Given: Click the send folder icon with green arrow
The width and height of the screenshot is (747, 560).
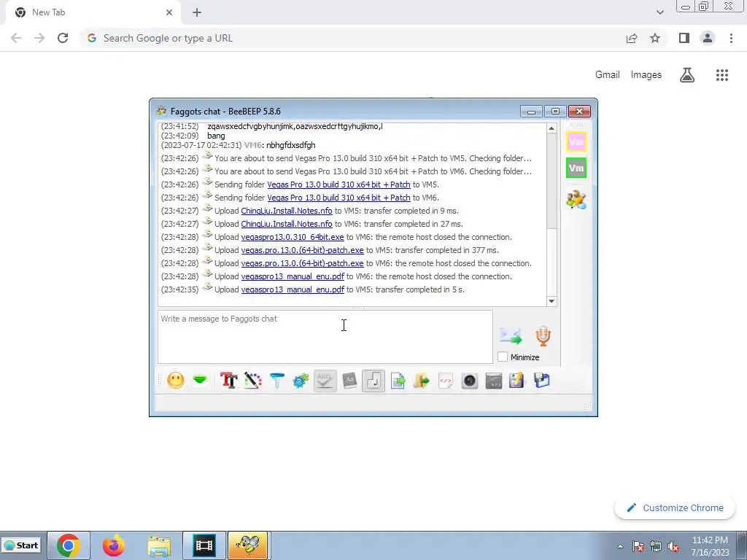Looking at the screenshot, I should [x=422, y=381].
